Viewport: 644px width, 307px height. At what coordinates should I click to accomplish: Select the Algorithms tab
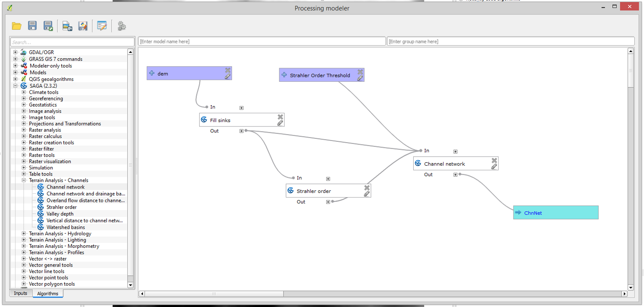tap(47, 293)
